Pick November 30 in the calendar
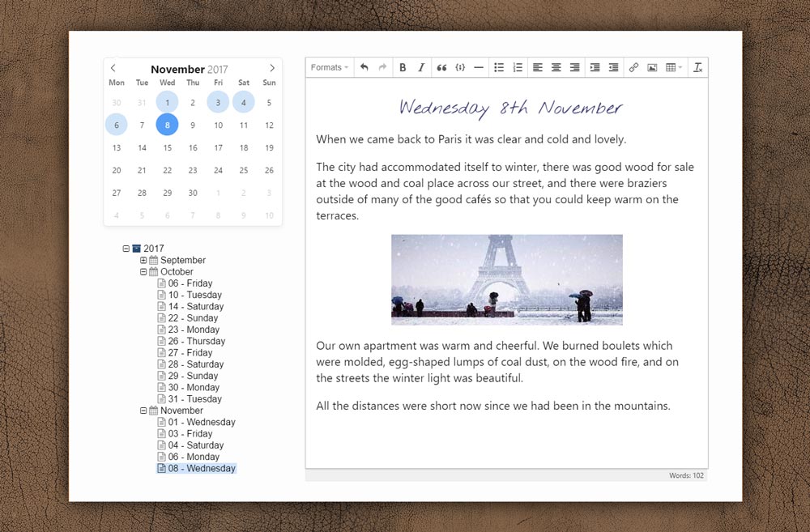The height and width of the screenshot is (532, 810). (x=193, y=193)
